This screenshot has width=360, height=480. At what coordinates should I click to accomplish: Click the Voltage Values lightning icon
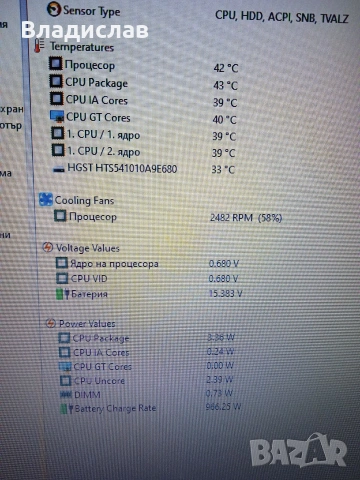[47, 247]
